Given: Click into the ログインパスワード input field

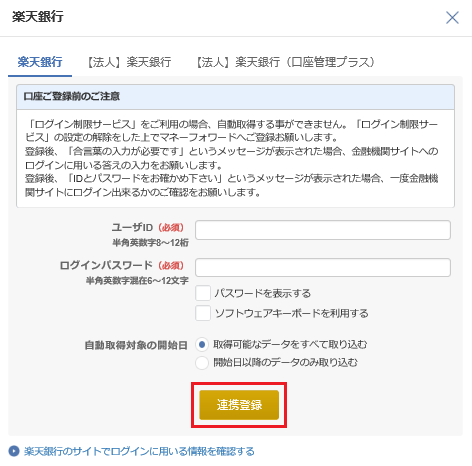Looking at the screenshot, I should coord(323,267).
